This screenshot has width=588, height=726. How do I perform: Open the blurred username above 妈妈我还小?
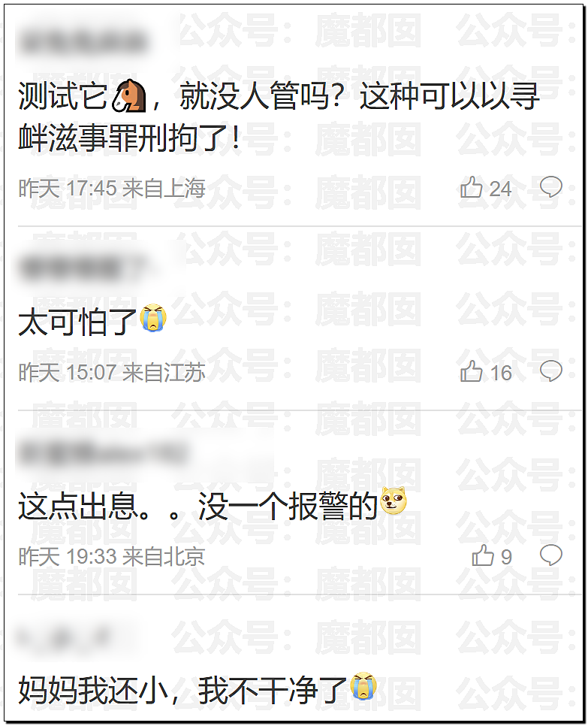65,638
